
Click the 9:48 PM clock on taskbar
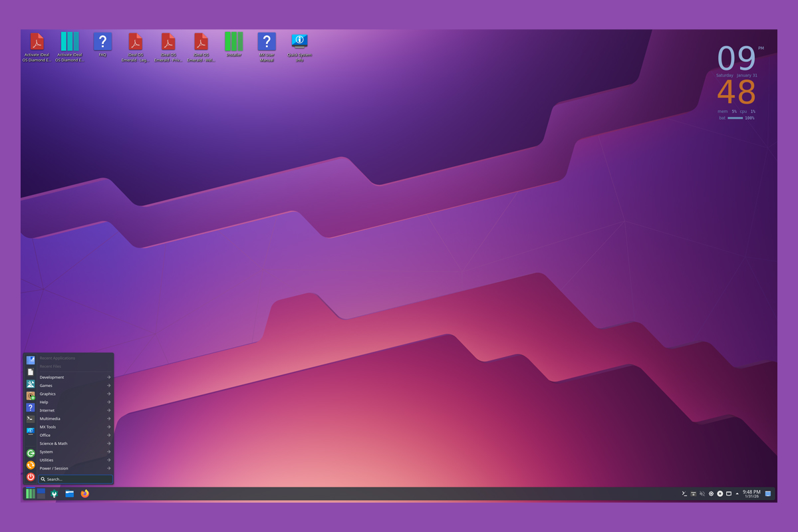[x=751, y=493]
